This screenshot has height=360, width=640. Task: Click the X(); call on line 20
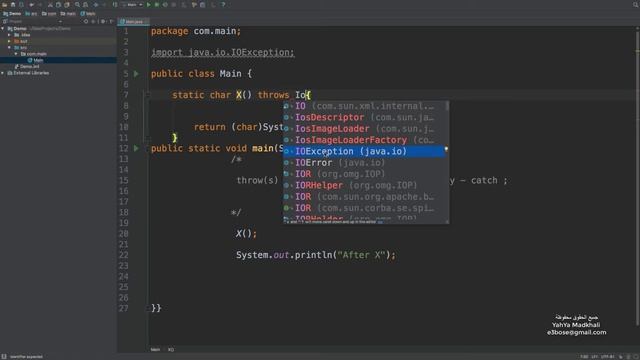coord(246,234)
